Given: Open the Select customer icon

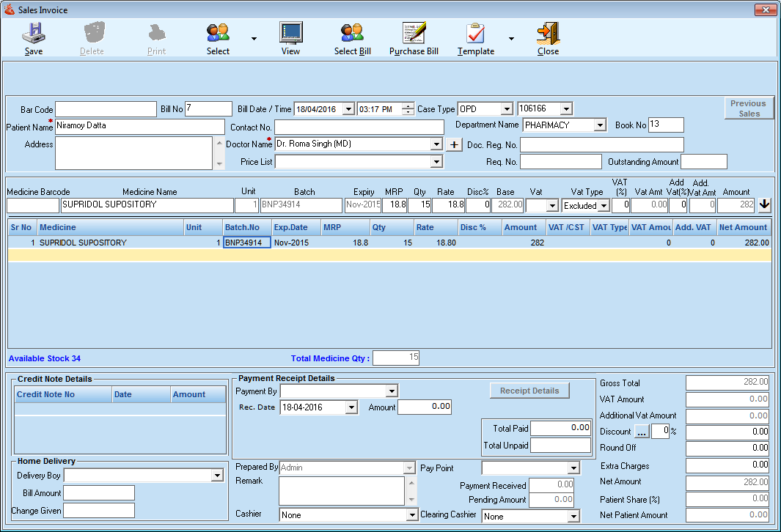Looking at the screenshot, I should [x=218, y=34].
